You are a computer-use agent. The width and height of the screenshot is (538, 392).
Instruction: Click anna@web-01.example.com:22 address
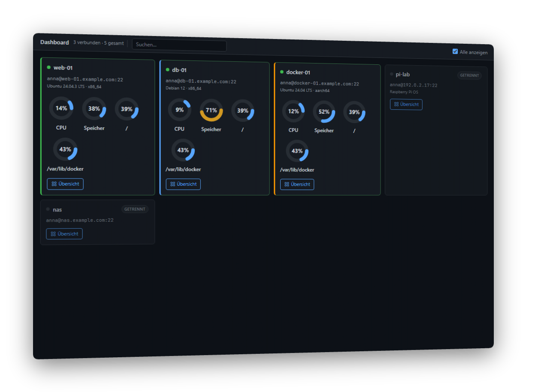pyautogui.click(x=85, y=79)
